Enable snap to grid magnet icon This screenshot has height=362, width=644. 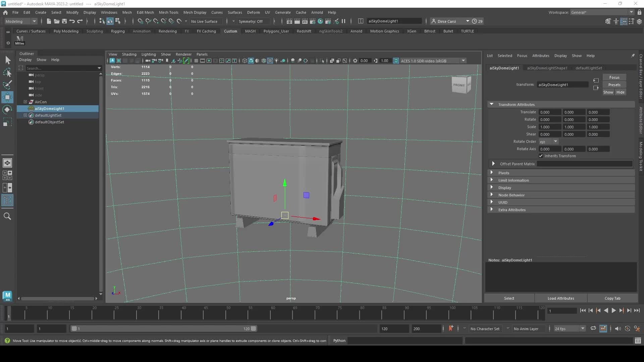point(140,21)
